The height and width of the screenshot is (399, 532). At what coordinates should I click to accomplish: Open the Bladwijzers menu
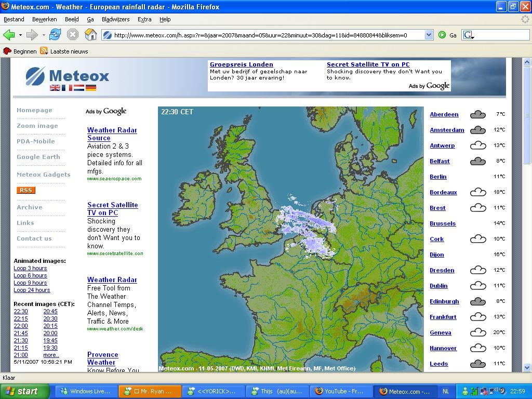[116, 19]
